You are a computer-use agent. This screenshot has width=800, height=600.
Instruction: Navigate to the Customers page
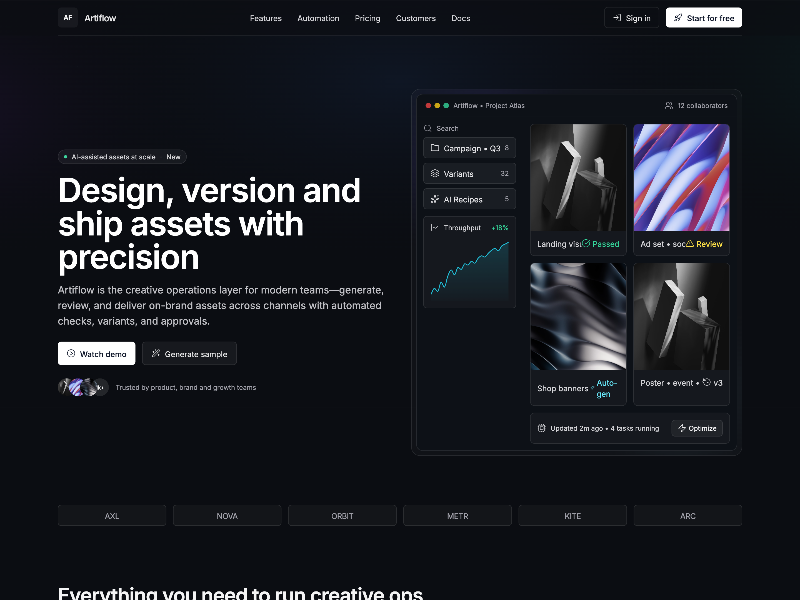(x=416, y=18)
